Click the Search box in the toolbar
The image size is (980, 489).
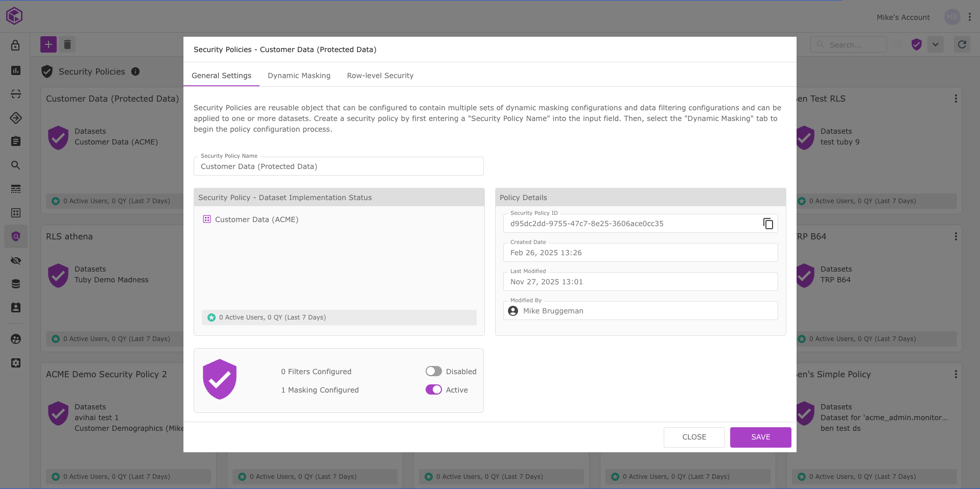click(x=849, y=44)
